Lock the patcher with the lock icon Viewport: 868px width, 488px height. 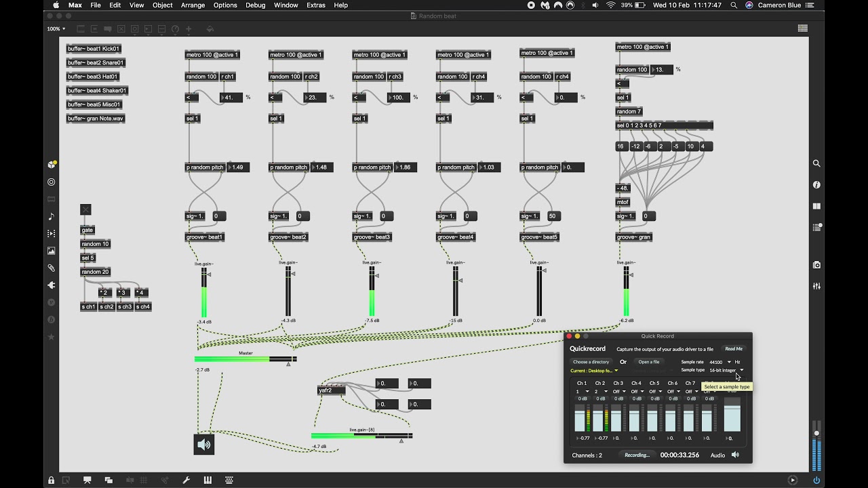(x=52, y=480)
